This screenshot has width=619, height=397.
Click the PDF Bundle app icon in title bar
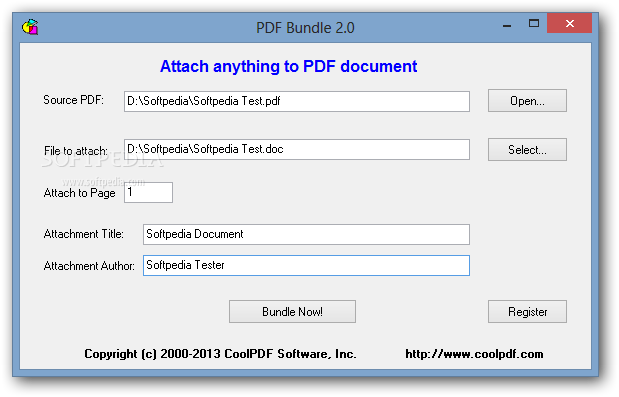[x=30, y=27]
